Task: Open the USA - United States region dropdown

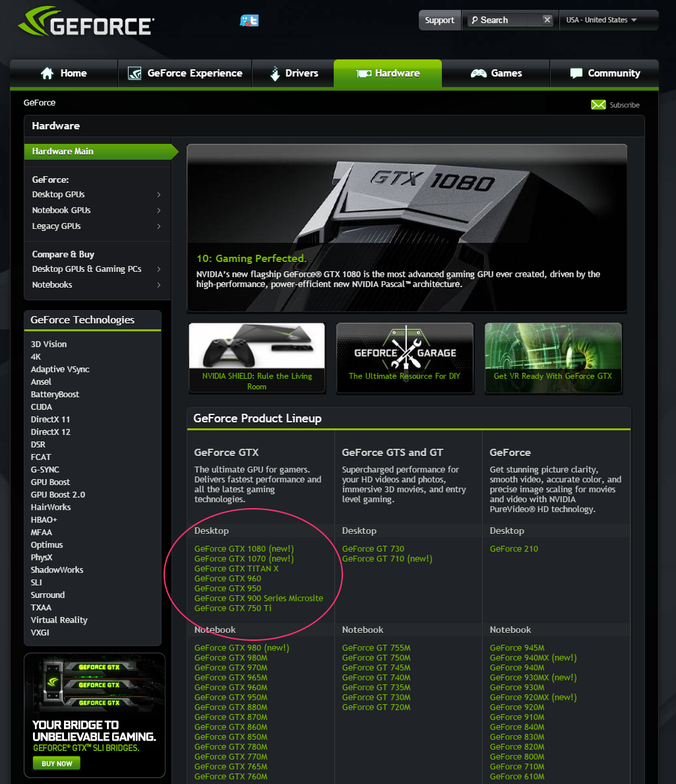Action: point(607,20)
